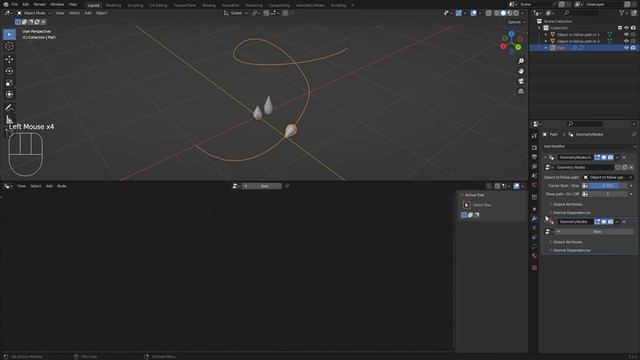Viewport: 640px width, 360px height.
Task: Toggle visibility eye of Path object
Action: (626, 48)
